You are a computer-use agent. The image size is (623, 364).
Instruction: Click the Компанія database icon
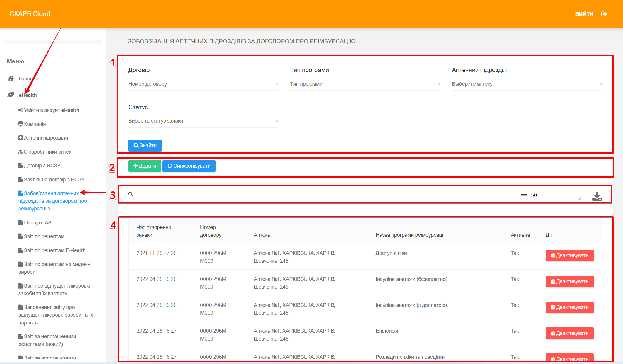point(20,124)
